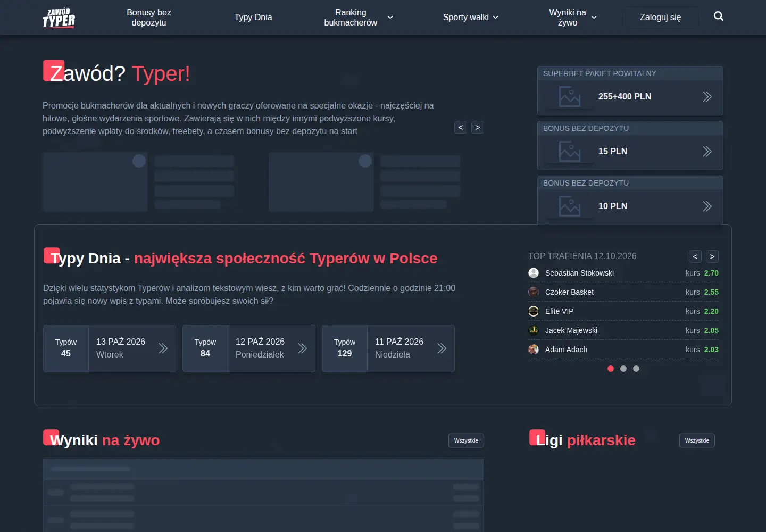Image resolution: width=766 pixels, height=532 pixels.
Task: Click Sebastian Stokowski's avatar
Action: pos(534,273)
